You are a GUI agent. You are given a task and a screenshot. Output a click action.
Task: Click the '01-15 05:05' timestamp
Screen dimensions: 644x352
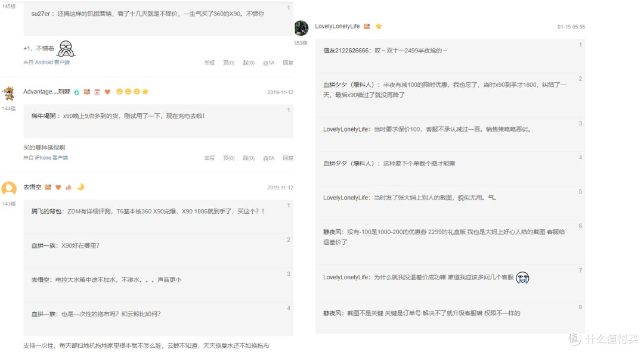[571, 27]
